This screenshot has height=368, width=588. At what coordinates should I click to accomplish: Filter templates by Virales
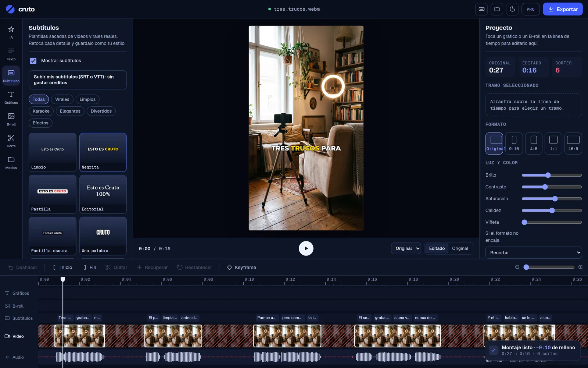pos(62,99)
